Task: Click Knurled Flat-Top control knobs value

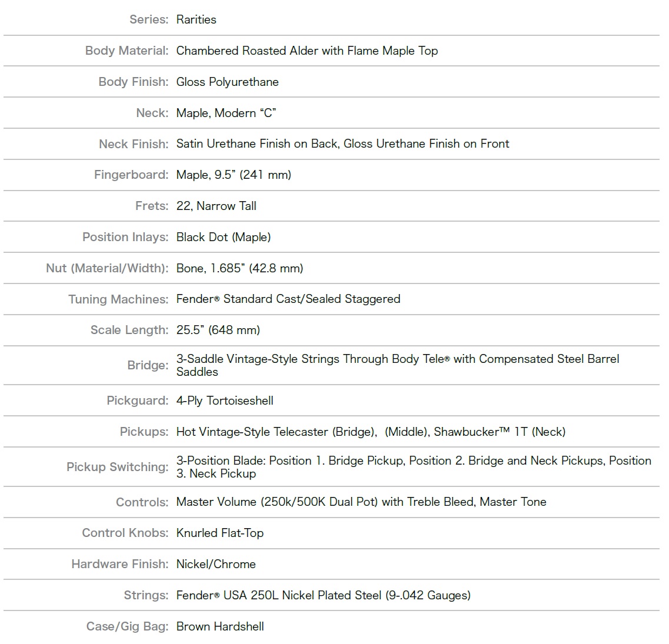Action: point(220,533)
